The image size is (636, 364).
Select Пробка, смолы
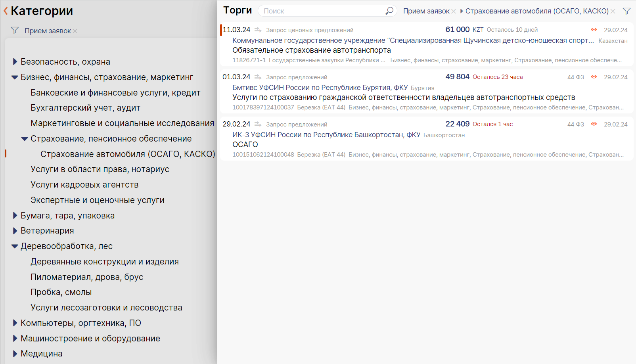tap(61, 292)
